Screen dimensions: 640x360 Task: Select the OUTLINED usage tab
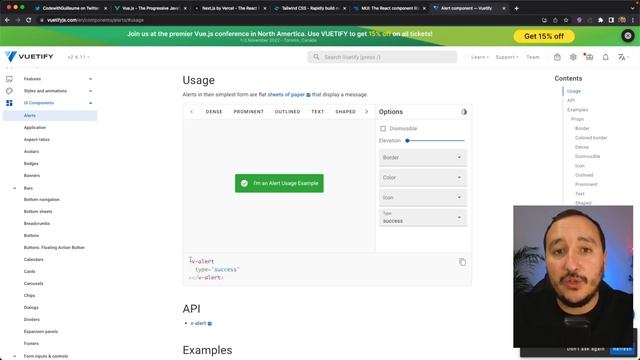point(287,111)
